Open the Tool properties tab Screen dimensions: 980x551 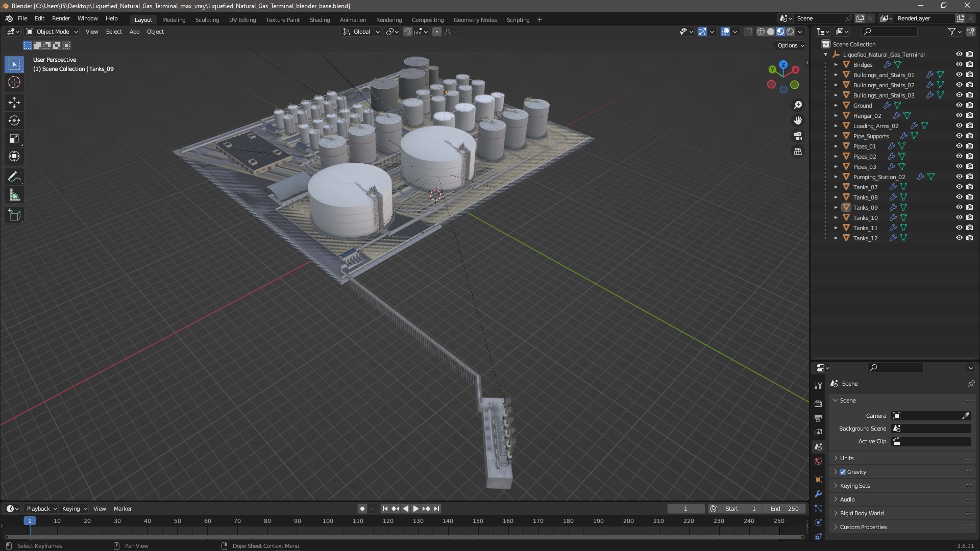coord(818,385)
